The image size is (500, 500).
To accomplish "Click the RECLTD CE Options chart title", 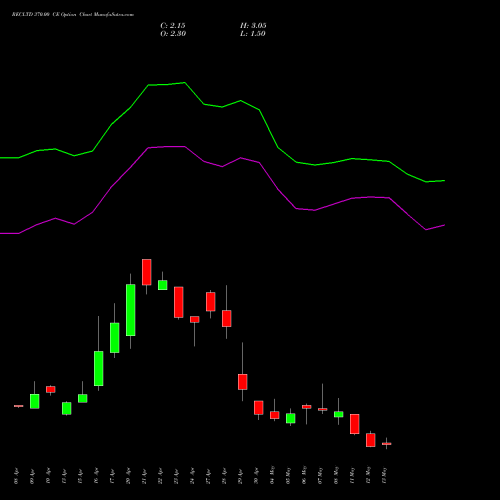I will click(x=73, y=15).
